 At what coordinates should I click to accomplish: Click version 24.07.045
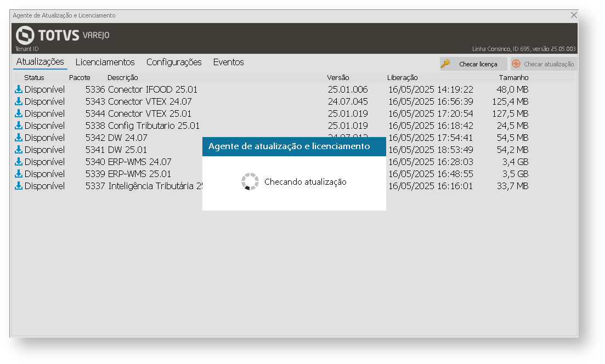[x=348, y=101]
